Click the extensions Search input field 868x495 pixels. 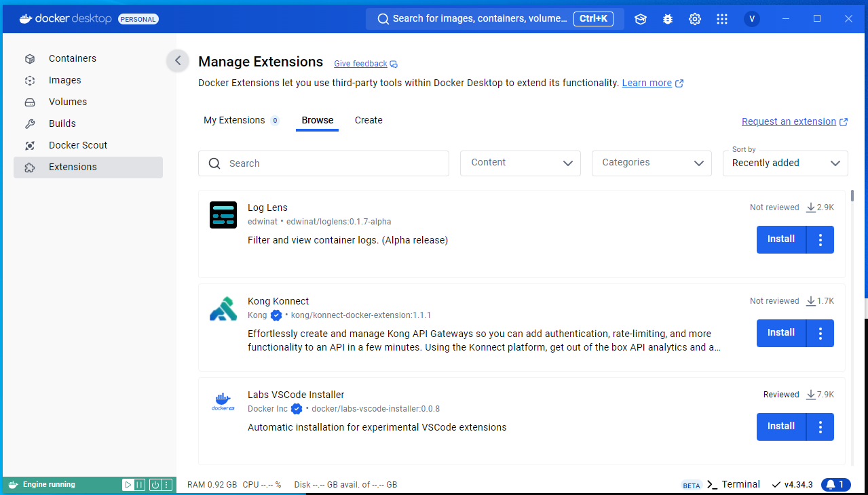coord(324,163)
